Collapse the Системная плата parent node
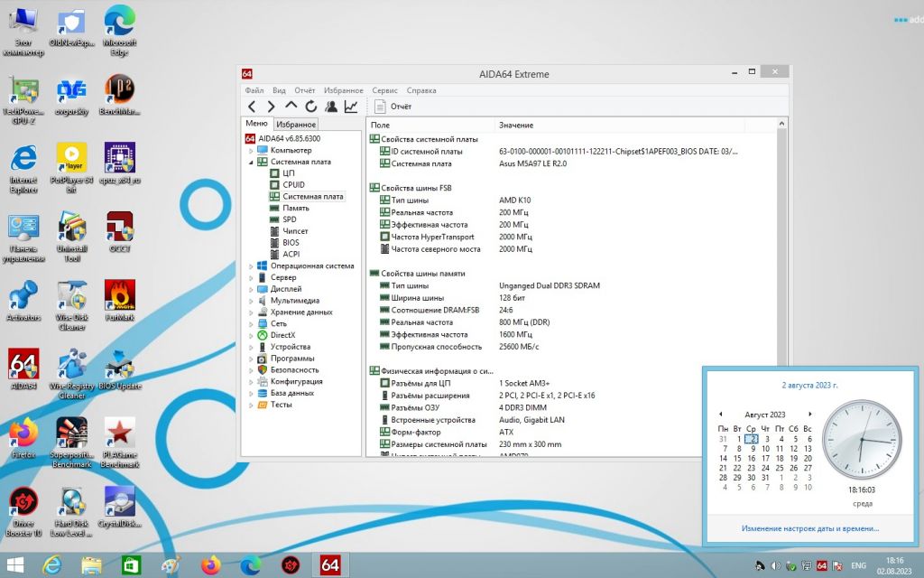 (251, 163)
